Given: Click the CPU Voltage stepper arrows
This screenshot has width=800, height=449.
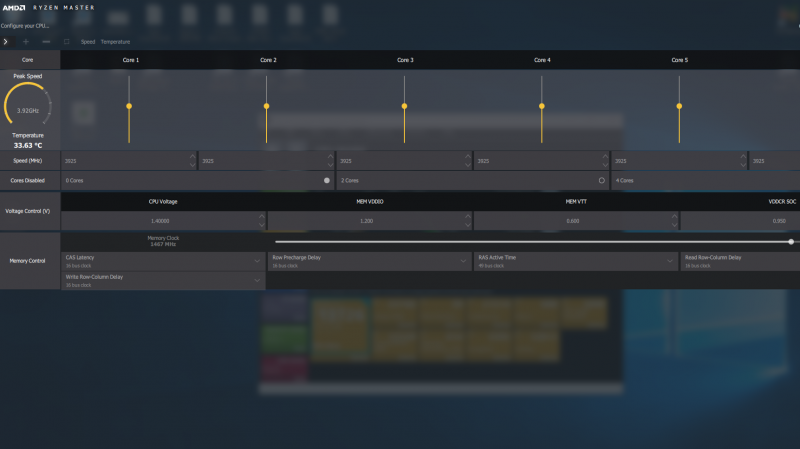Looking at the screenshot, I should pyautogui.click(x=262, y=220).
